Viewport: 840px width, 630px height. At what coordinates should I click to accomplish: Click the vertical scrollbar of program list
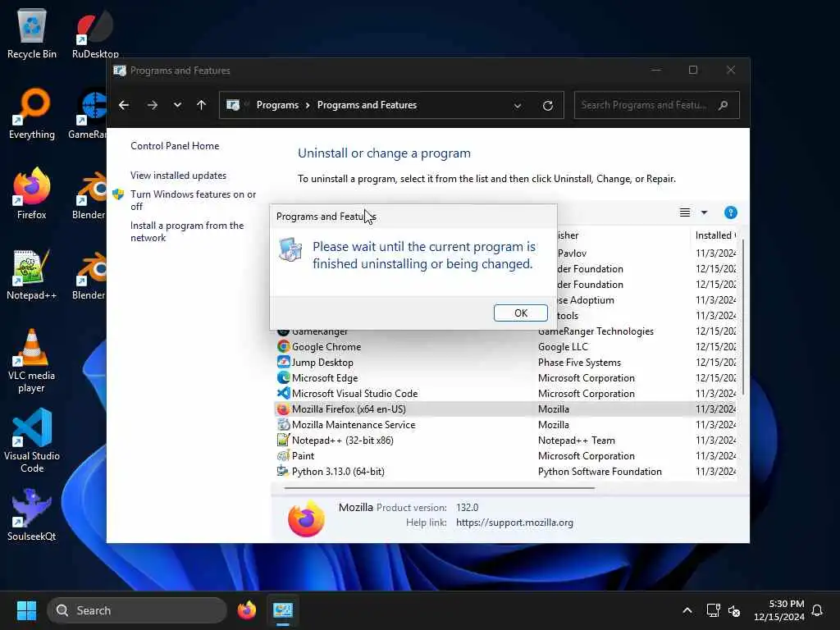(x=742, y=317)
